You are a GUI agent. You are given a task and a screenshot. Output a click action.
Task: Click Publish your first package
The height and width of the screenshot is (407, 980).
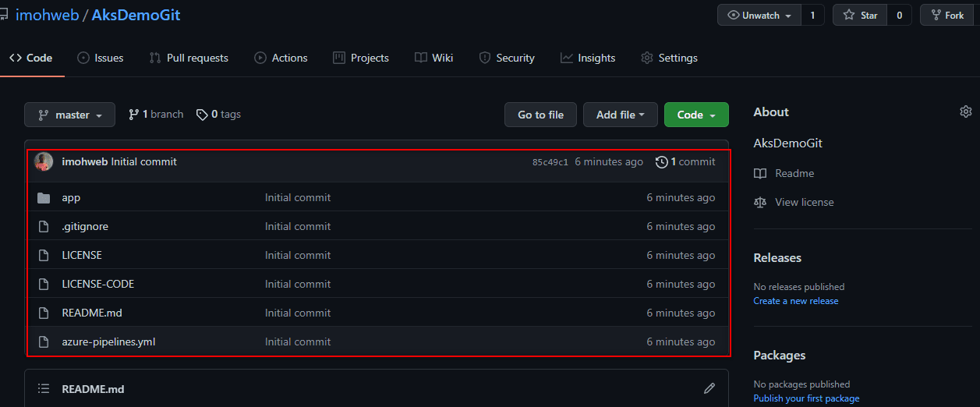pyautogui.click(x=806, y=398)
